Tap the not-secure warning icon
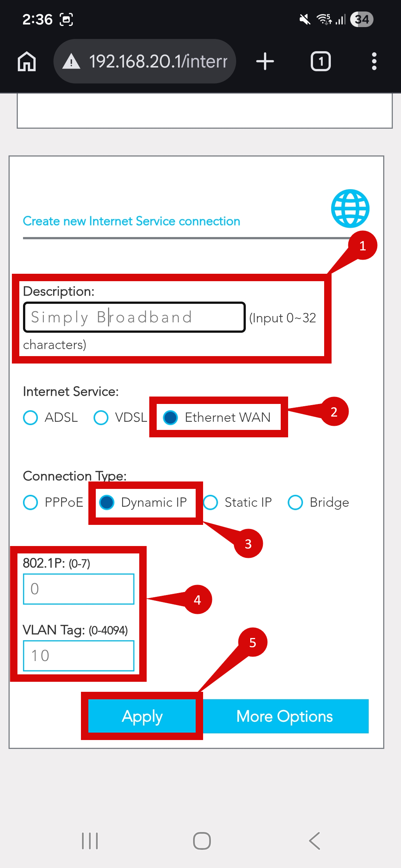 point(71,61)
